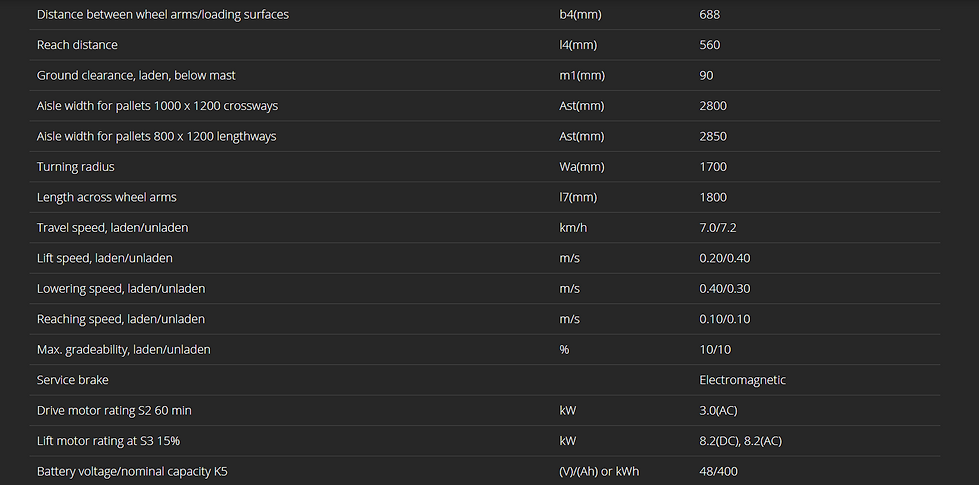Select the 'Ground clearance, laden, below mast' label
Image resolution: width=979 pixels, height=485 pixels.
[136, 76]
